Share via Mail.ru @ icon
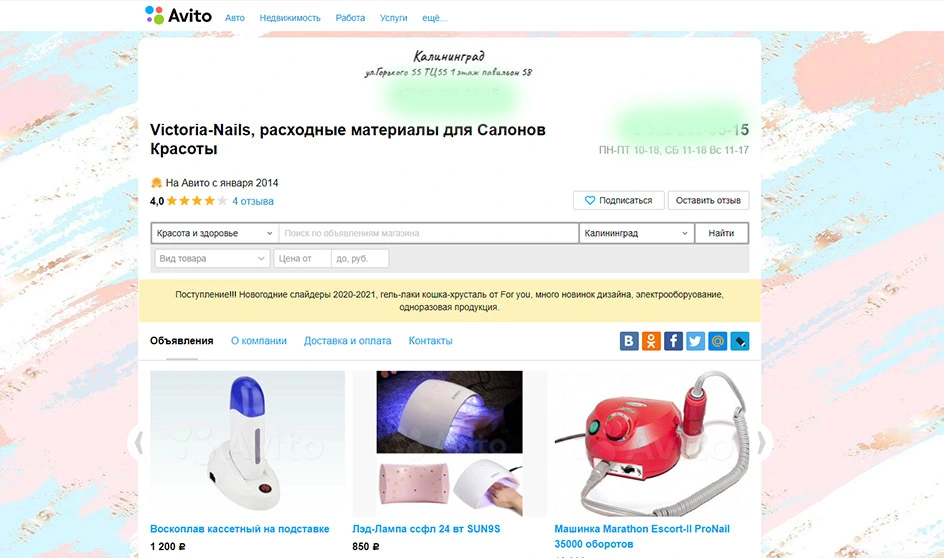Screen dimensions: 944x558 click(x=718, y=341)
